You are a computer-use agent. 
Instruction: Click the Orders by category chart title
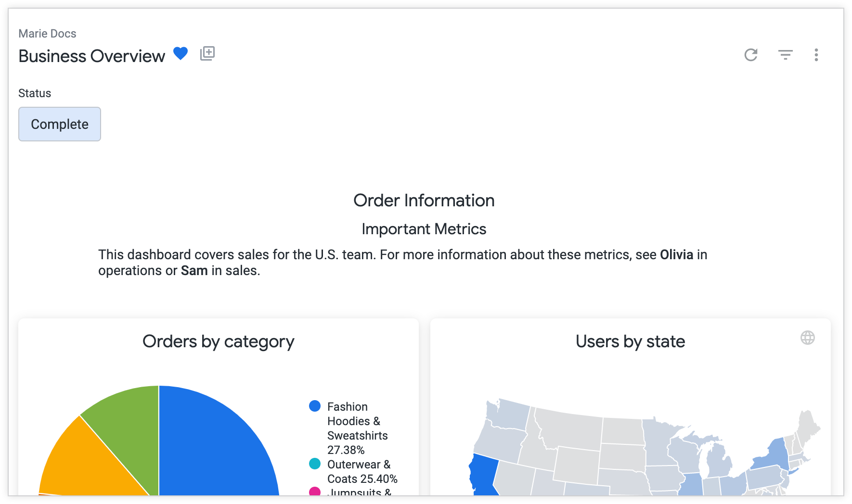coord(219,341)
